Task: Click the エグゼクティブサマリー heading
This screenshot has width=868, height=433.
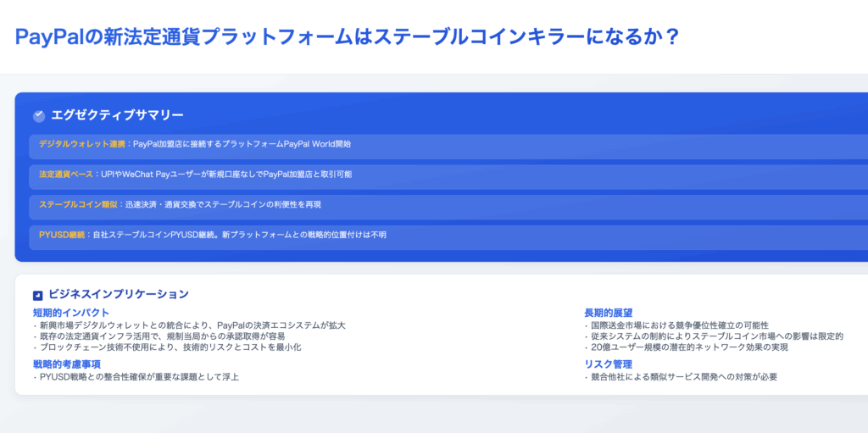Action: click(x=117, y=115)
